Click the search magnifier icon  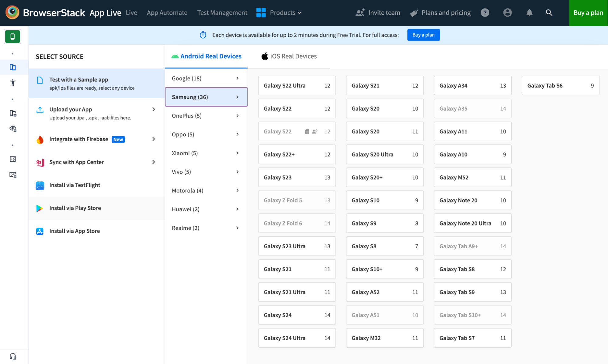pos(549,12)
